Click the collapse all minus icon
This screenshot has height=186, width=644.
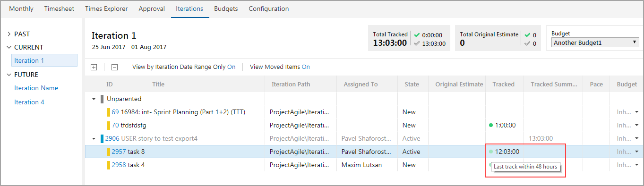pyautogui.click(x=114, y=67)
